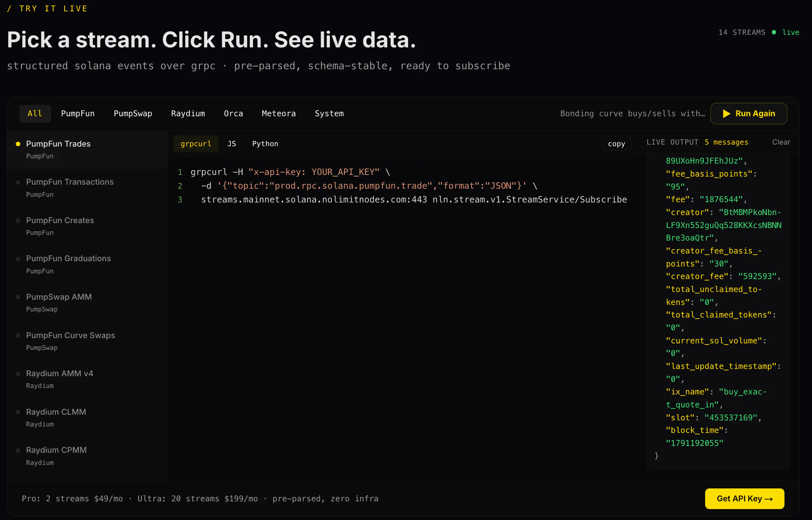Click the '14 STREAMS' counter text

(x=742, y=32)
